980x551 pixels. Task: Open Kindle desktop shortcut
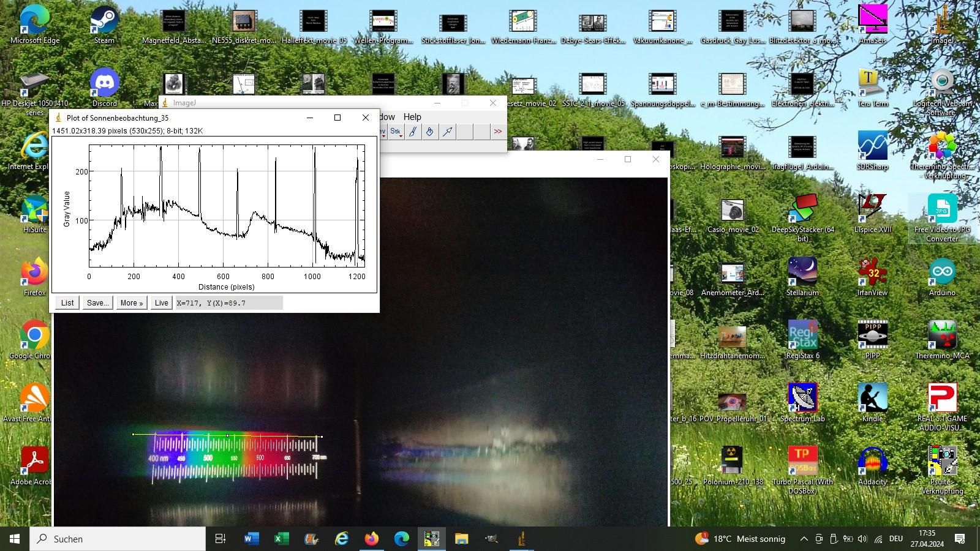pyautogui.click(x=872, y=403)
